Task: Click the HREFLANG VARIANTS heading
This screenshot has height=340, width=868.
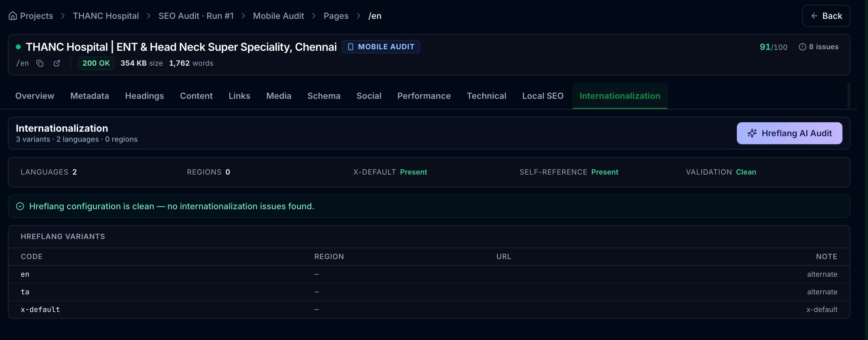Action: [63, 237]
